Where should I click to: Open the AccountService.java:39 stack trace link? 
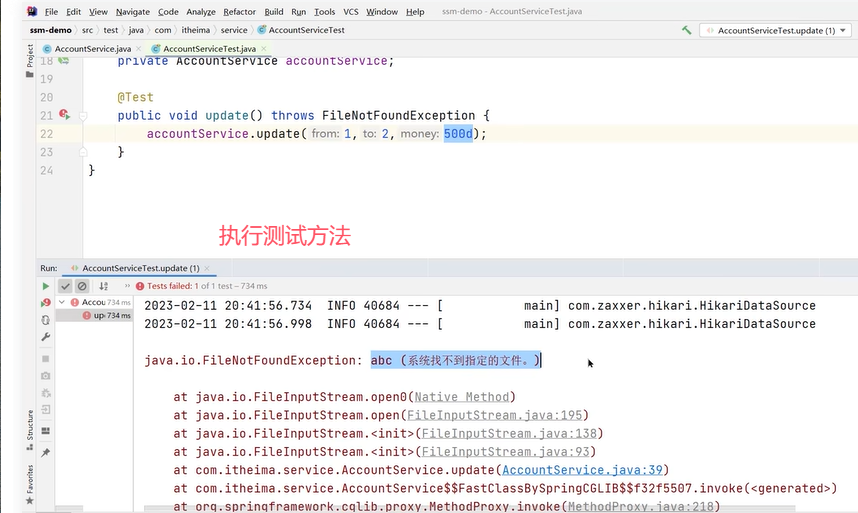(x=582, y=470)
